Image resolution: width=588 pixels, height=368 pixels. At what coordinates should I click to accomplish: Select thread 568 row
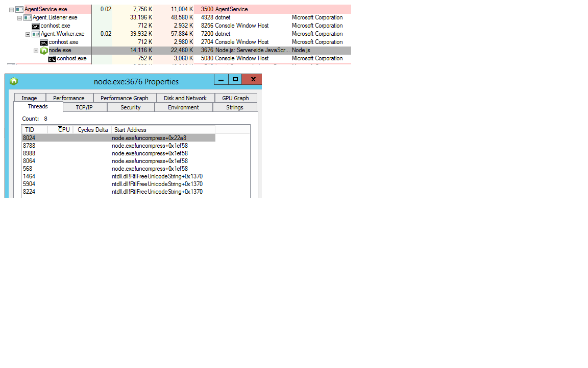[x=118, y=169]
